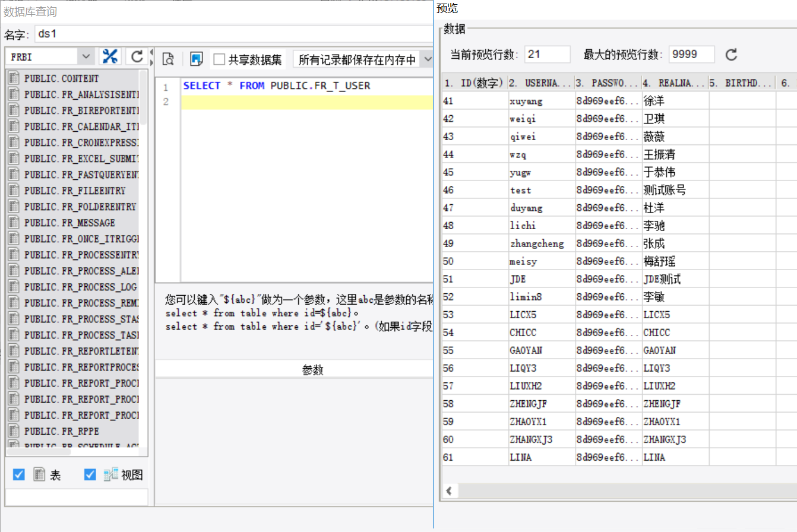The width and height of the screenshot is (797, 532).
Task: Click the USERNAME column header in preview
Action: tap(541, 83)
